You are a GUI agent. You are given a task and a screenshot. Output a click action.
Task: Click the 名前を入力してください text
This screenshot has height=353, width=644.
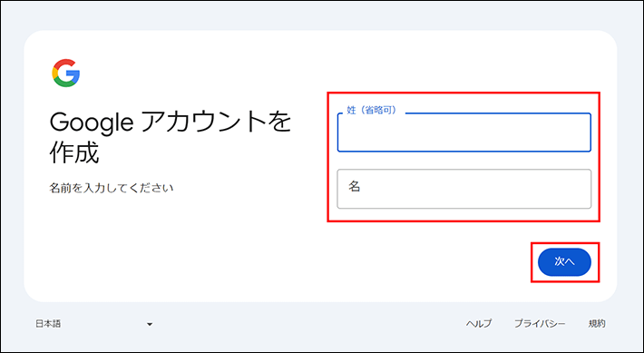point(112,188)
